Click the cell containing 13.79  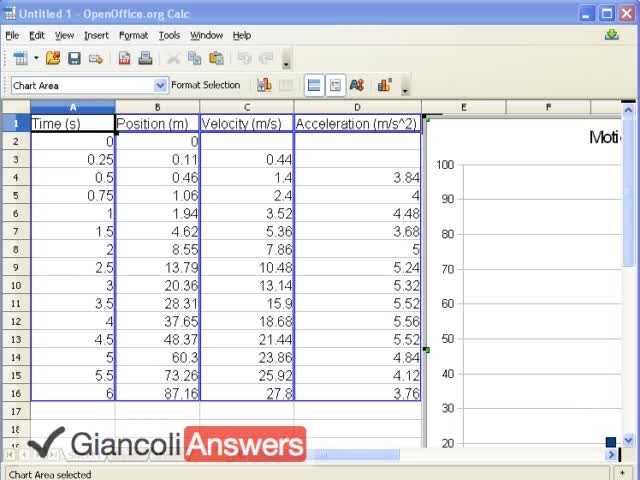click(x=158, y=267)
